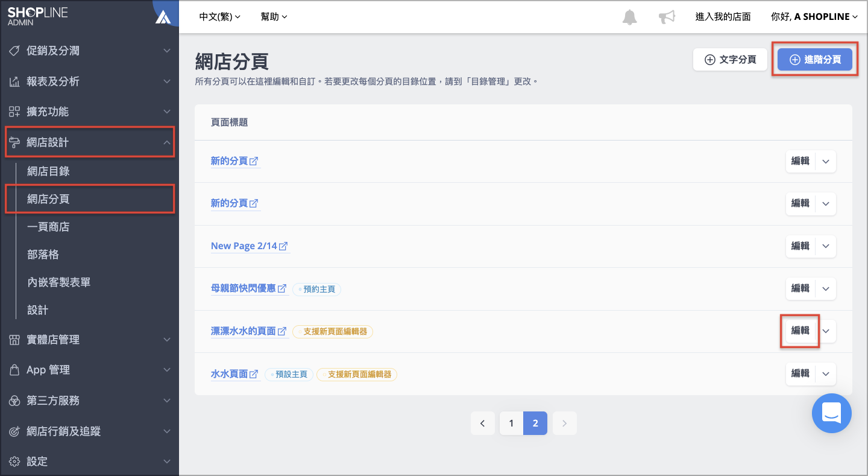Expand the 報表及分析 sidebar section
Image resolution: width=868 pixels, height=476 pixels.
(167, 81)
